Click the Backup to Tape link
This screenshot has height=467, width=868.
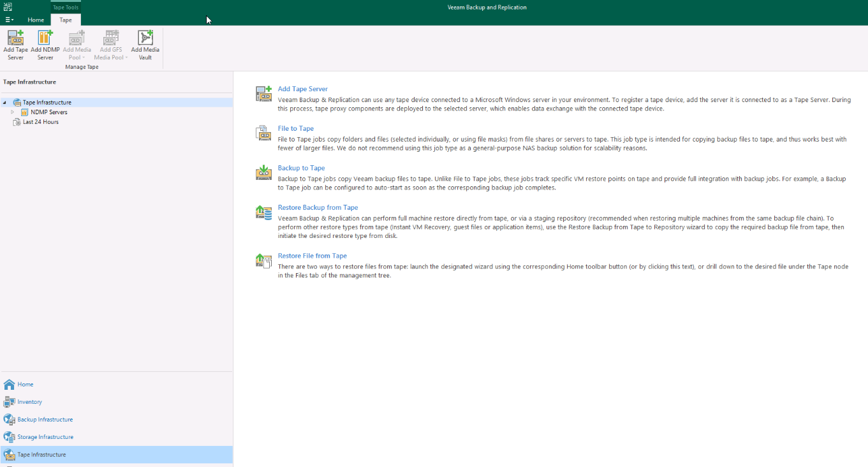coord(301,168)
